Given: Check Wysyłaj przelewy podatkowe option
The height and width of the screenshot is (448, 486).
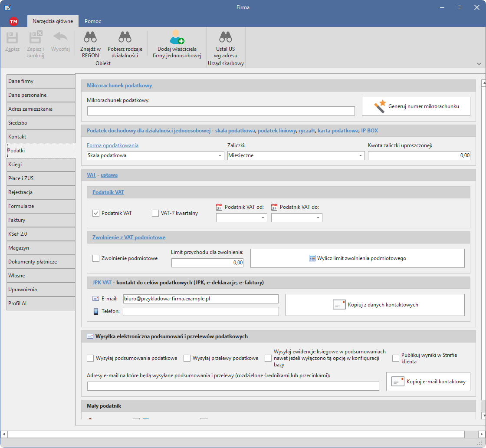Looking at the screenshot, I should tap(187, 358).
